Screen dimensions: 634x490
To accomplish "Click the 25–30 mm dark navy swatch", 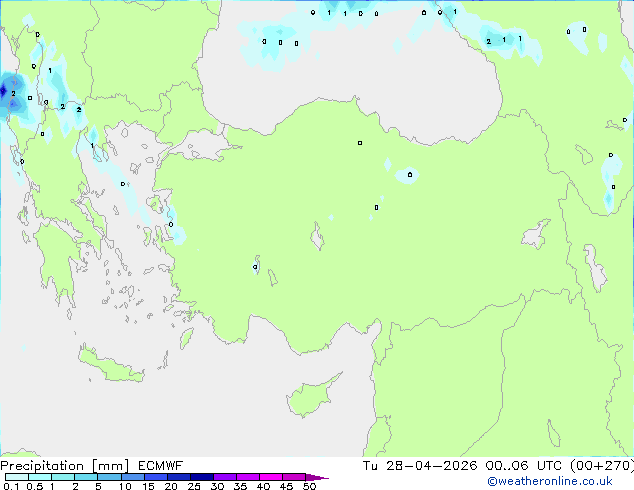I will 201,477.
